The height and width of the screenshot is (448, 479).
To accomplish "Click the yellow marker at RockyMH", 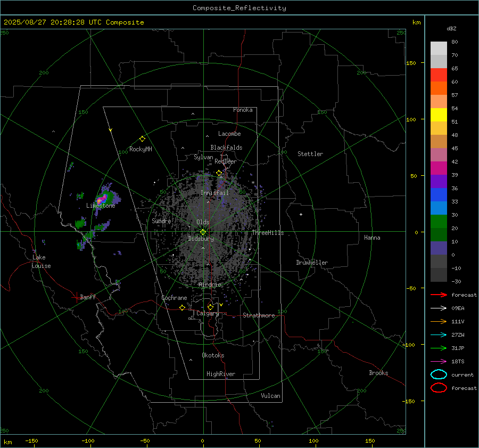I will pyautogui.click(x=142, y=139).
